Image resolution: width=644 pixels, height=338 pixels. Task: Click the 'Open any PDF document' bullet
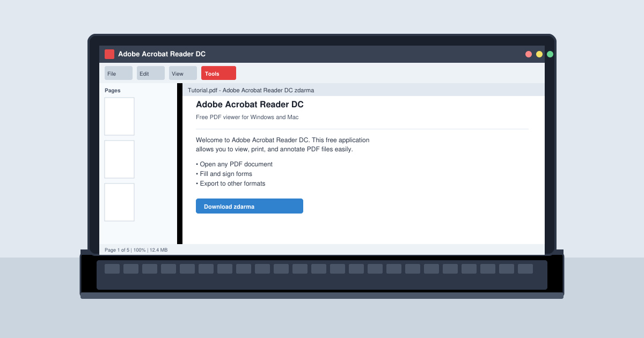pyautogui.click(x=234, y=164)
